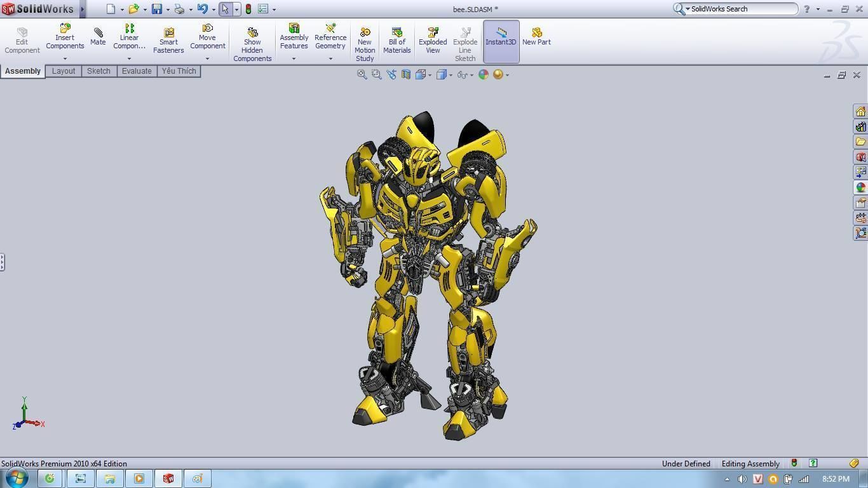This screenshot has height=488, width=868.
Task: Open SolidWorks Resources home panel
Action: 860,111
